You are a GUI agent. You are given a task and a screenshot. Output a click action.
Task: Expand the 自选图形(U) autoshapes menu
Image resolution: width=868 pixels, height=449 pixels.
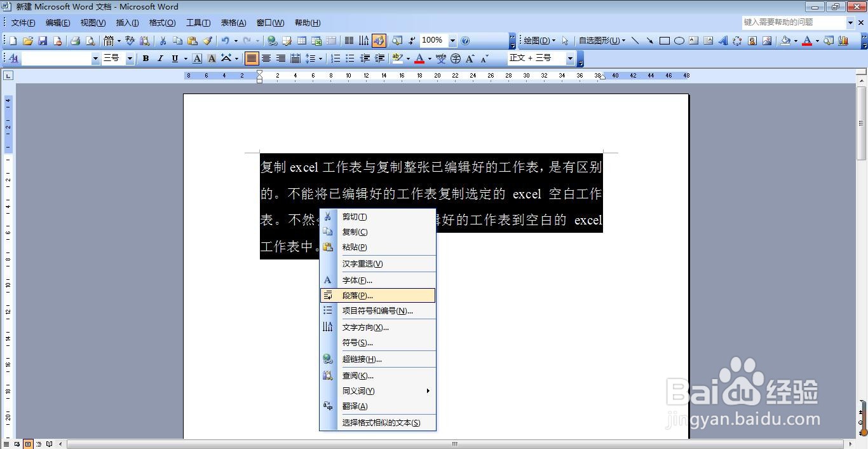click(602, 41)
